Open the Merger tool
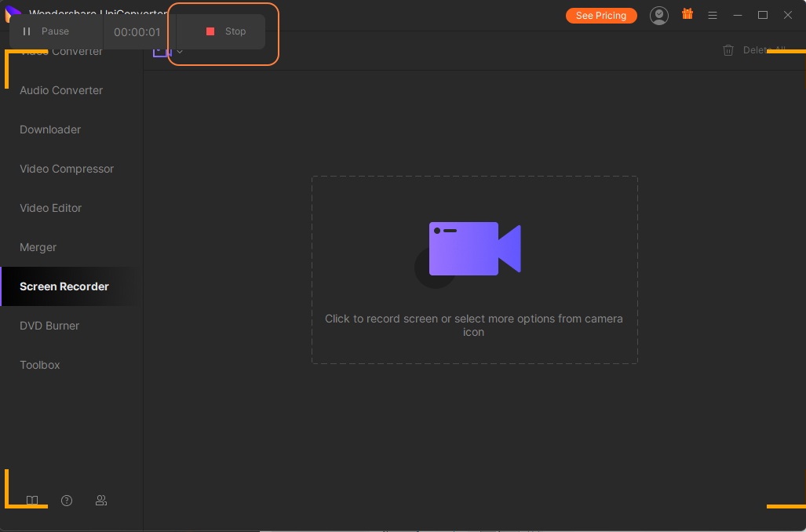The image size is (806, 532). [38, 247]
